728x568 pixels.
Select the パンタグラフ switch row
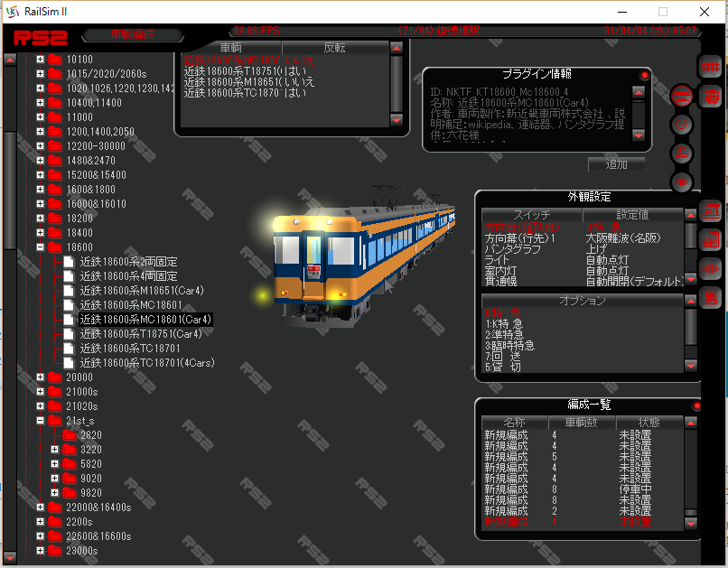coord(583,248)
